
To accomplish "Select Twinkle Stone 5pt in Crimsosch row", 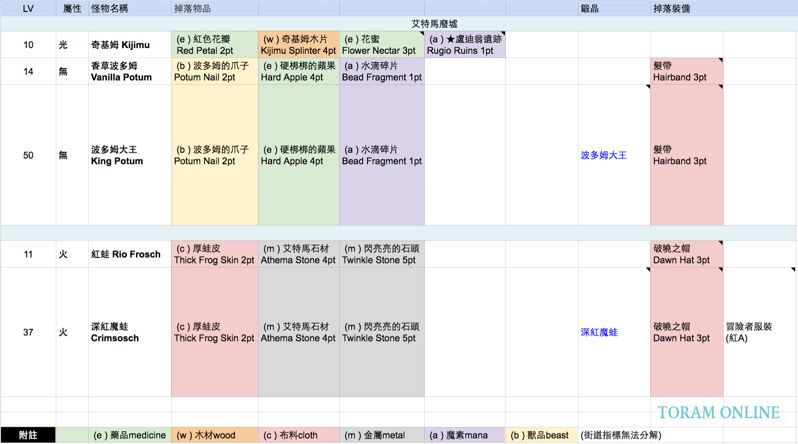I will [382, 332].
